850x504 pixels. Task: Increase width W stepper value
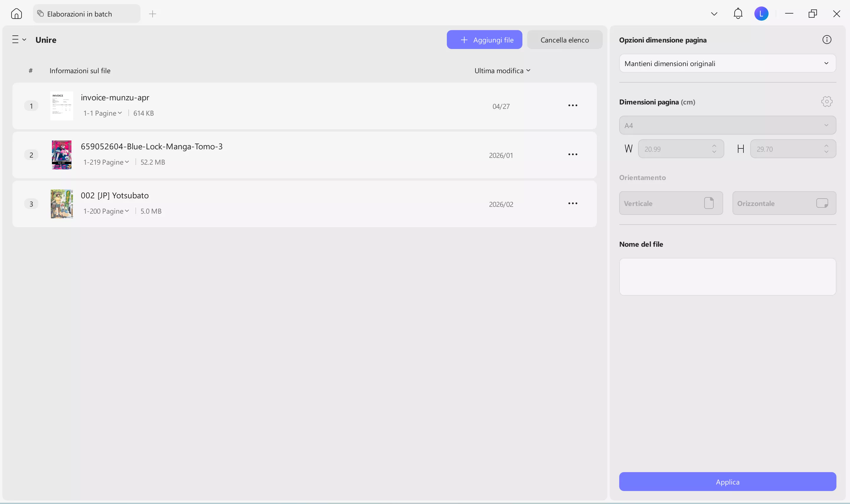tap(714, 146)
